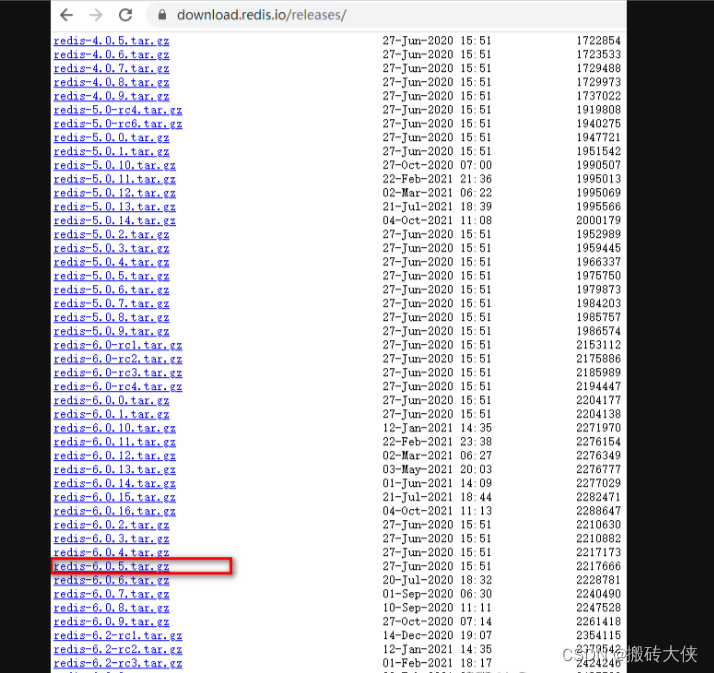
Task: Click the browser back arrow
Action: point(66,15)
